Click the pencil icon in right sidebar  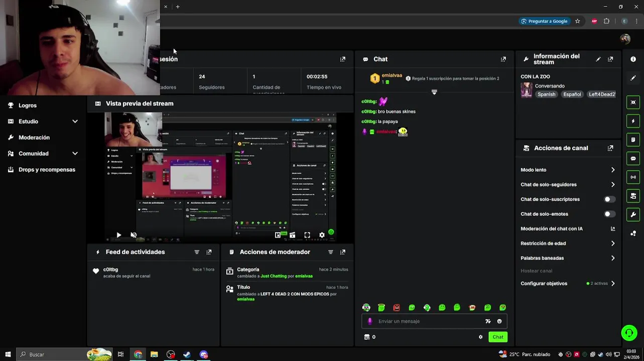[x=633, y=78]
